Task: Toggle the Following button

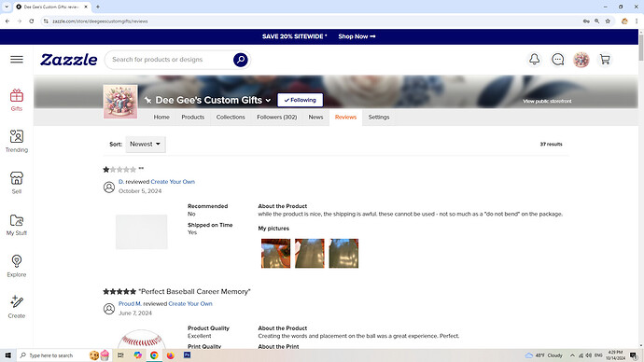Action: 301,100
